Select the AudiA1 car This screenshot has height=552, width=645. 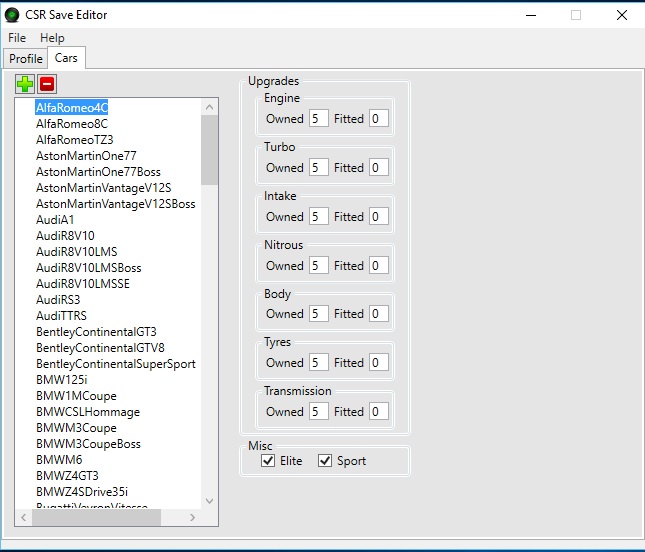click(x=55, y=220)
